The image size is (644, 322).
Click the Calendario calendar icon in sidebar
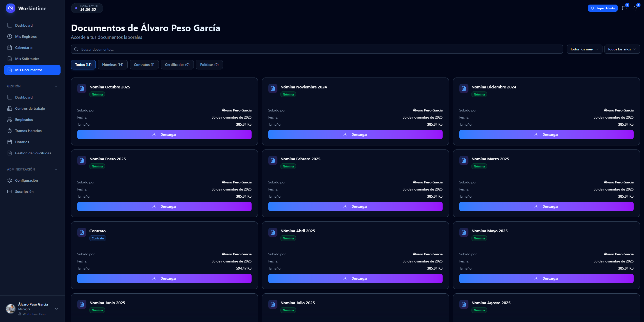(10, 48)
